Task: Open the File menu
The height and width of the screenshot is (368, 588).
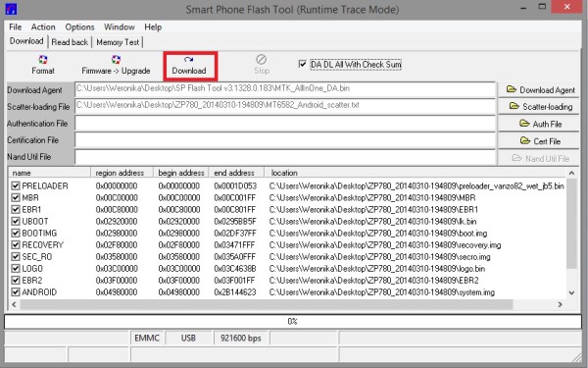Action: pos(16,27)
